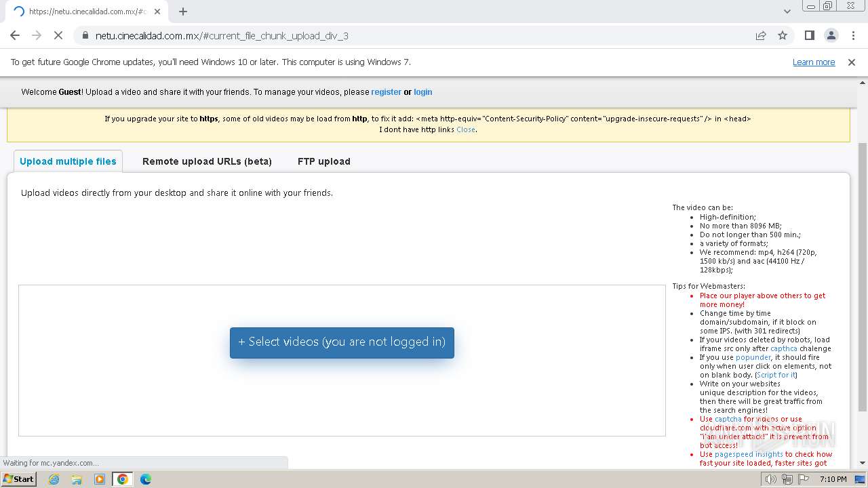The image size is (868, 488).
Task: Open the pagespeed insights link
Action: 749,454
